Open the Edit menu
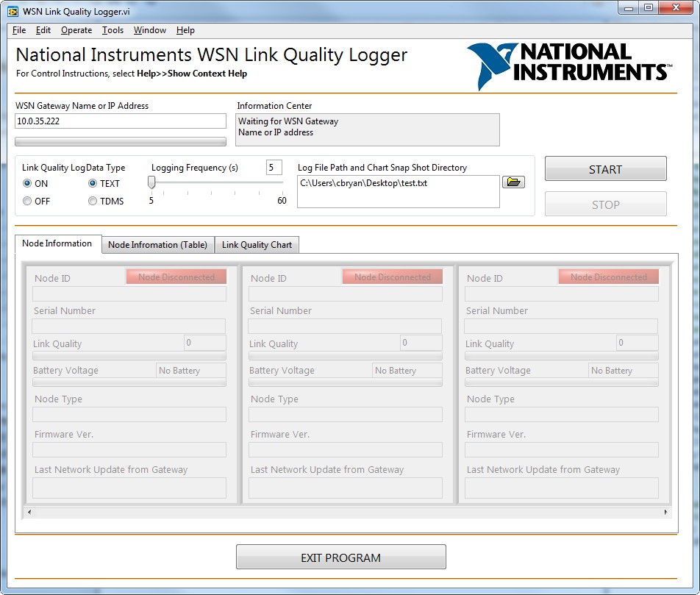Image resolution: width=700 pixels, height=595 pixels. pyautogui.click(x=43, y=30)
